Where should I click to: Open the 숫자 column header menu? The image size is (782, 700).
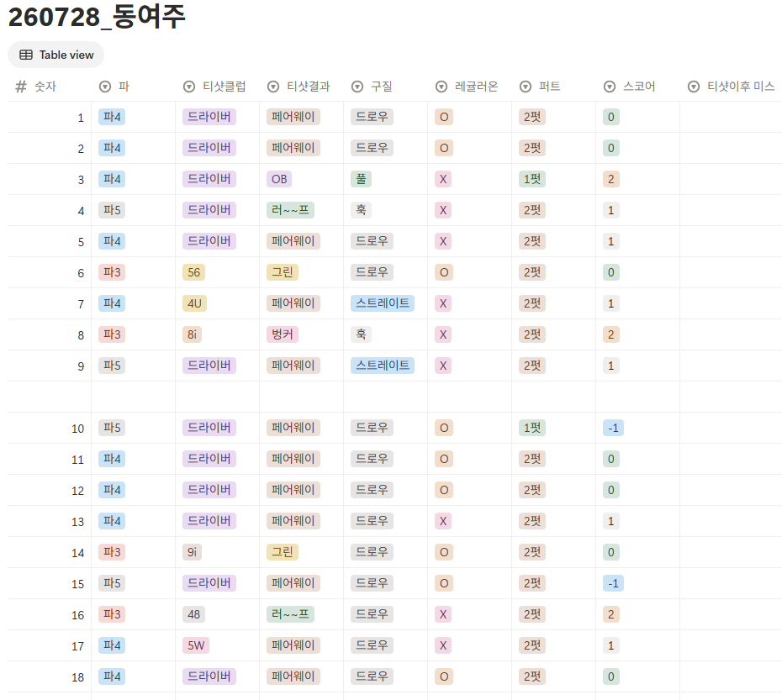[x=50, y=87]
